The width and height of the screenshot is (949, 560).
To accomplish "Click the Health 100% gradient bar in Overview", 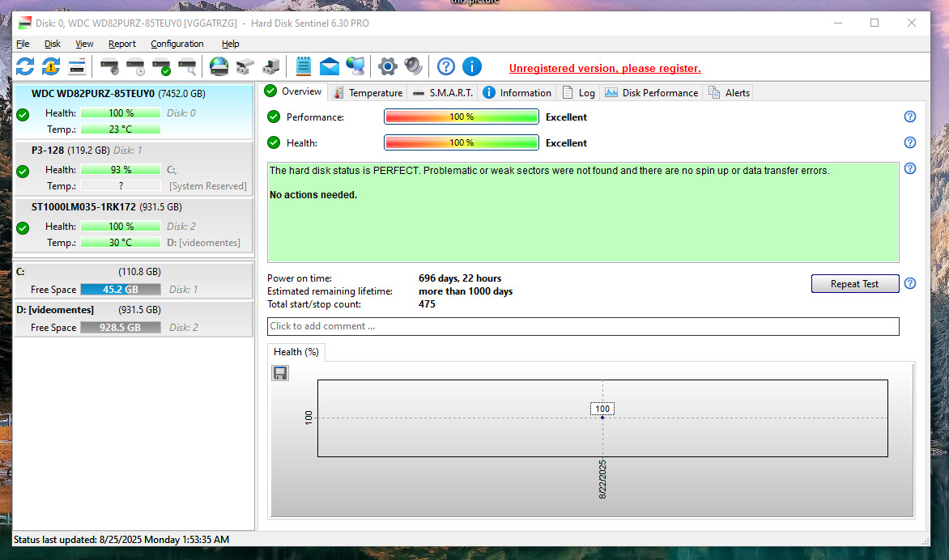I will click(x=462, y=142).
